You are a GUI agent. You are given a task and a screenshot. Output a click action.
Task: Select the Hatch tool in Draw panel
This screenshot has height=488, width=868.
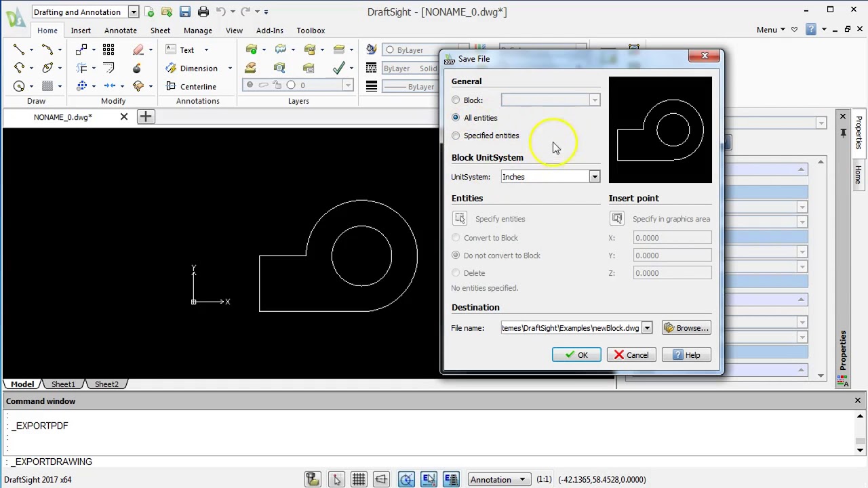[x=47, y=86]
